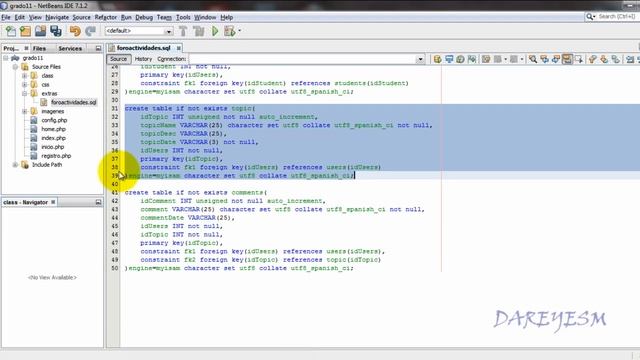Image resolution: width=640 pixels, height=360 pixels.
Task: Click the Source view button
Action: click(x=118, y=59)
